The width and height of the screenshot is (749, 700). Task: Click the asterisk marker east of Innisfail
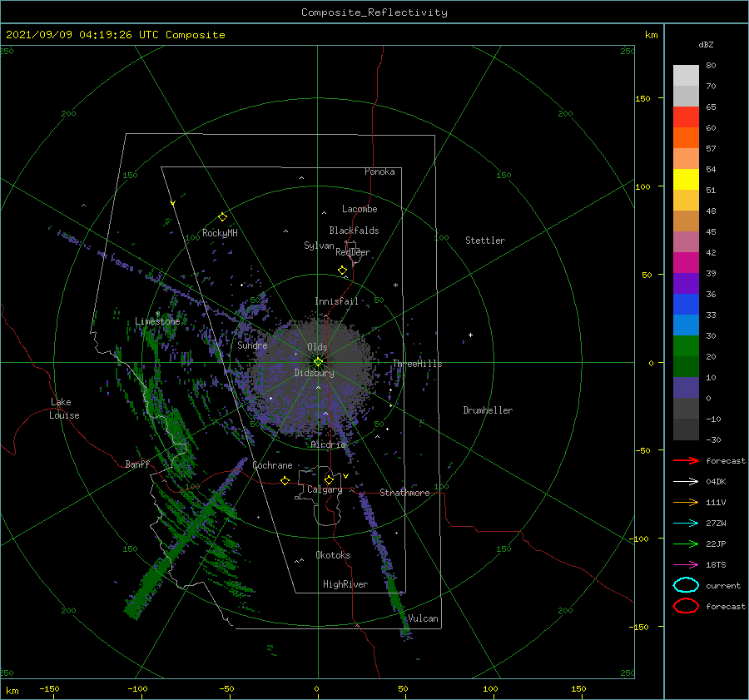click(395, 285)
